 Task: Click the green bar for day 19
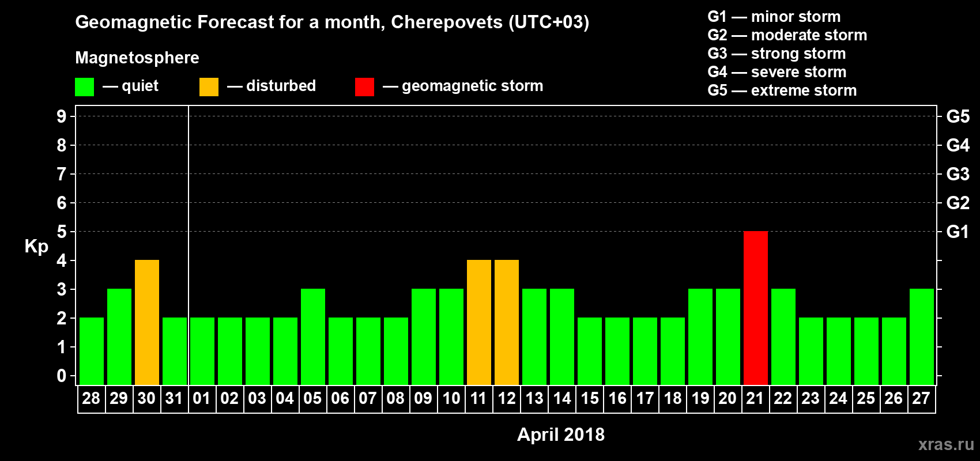coord(700,337)
